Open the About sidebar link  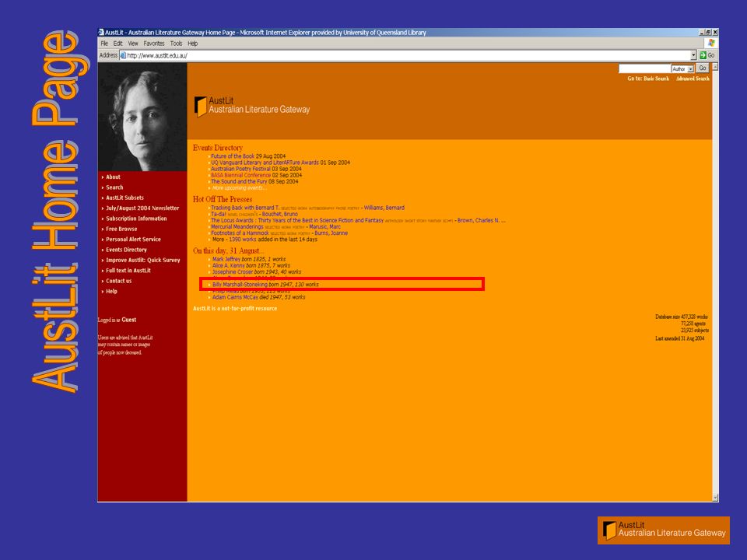(113, 177)
